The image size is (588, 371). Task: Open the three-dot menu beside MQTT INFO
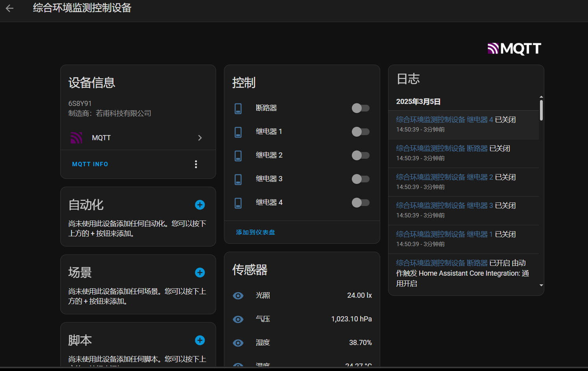[x=196, y=164]
